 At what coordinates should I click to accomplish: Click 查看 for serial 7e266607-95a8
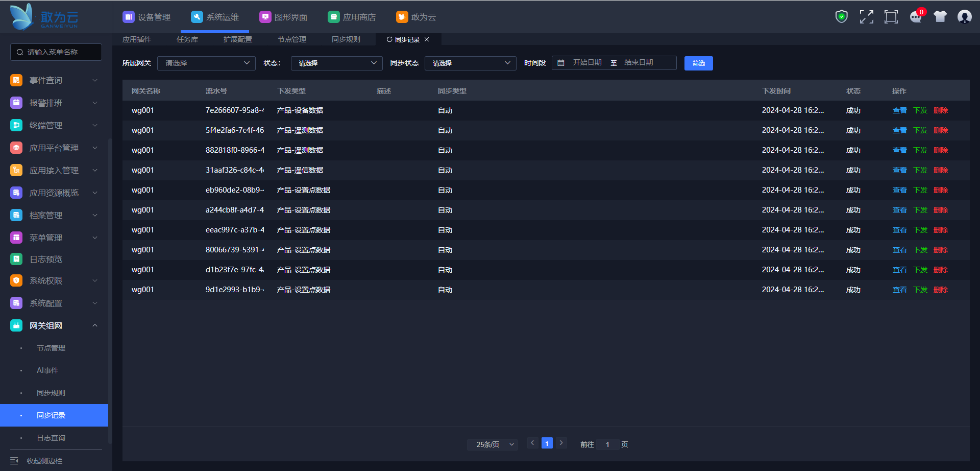[x=899, y=110]
